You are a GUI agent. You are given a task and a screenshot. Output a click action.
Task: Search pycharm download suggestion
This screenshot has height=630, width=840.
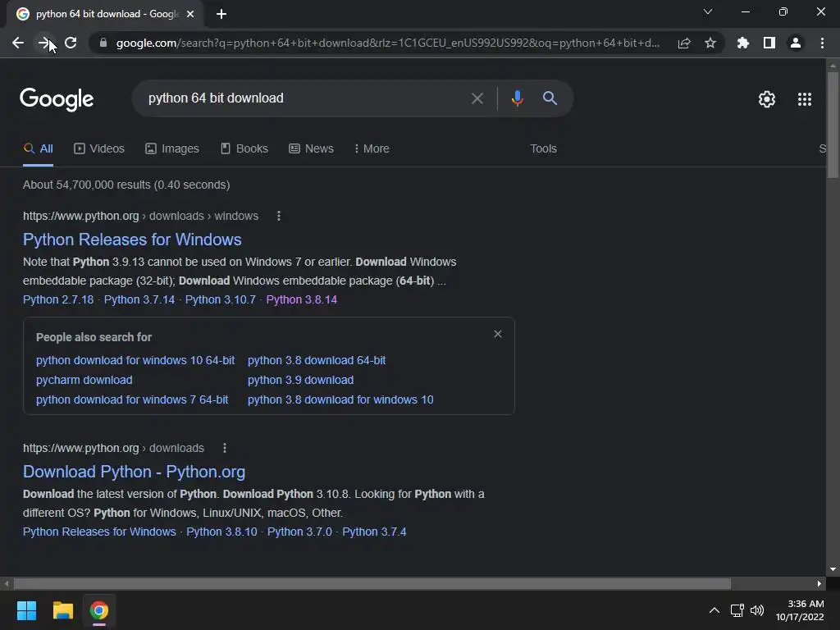84,380
